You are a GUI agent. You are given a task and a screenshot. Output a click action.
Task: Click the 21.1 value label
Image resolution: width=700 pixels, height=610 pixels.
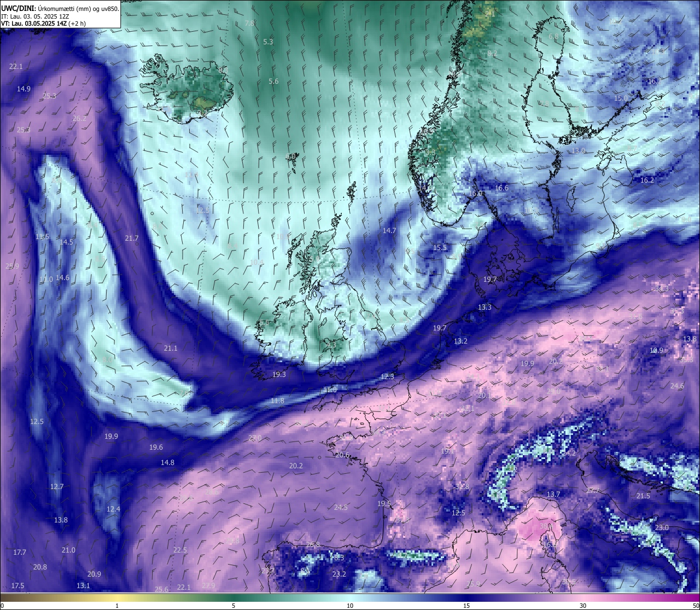171,348
